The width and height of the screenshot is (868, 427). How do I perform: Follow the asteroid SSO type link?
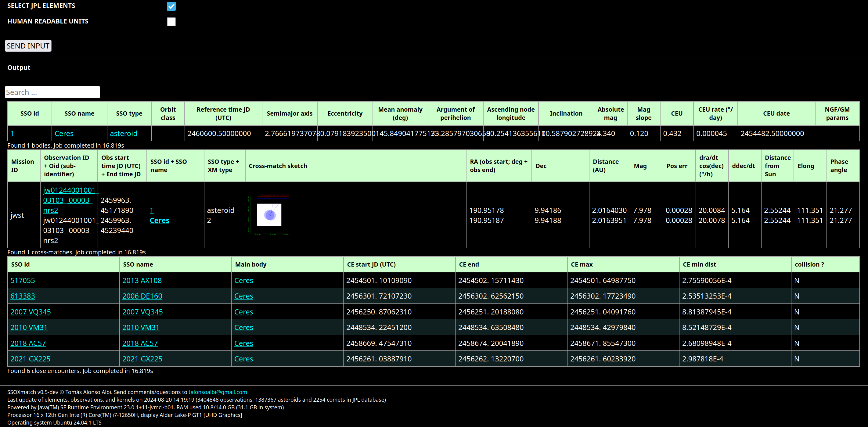(123, 133)
